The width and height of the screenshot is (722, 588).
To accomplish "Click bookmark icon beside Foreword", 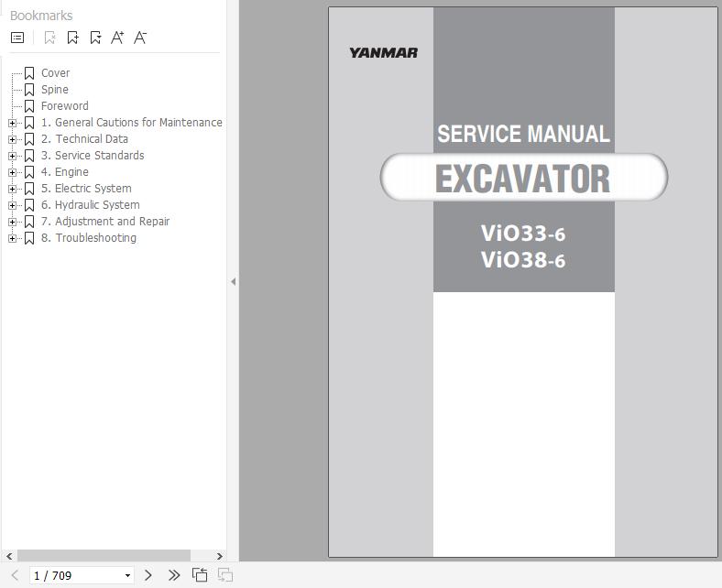I will [x=29, y=106].
